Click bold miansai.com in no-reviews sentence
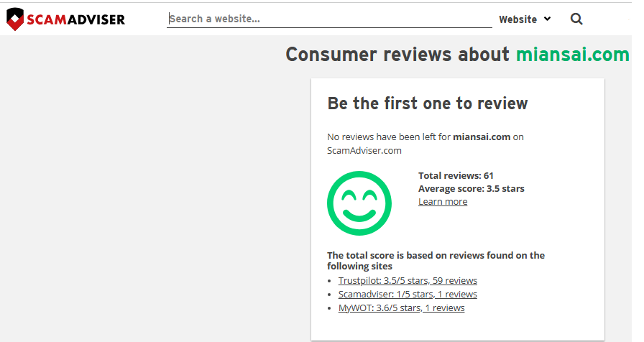This screenshot has height=342, width=644. 482,137
